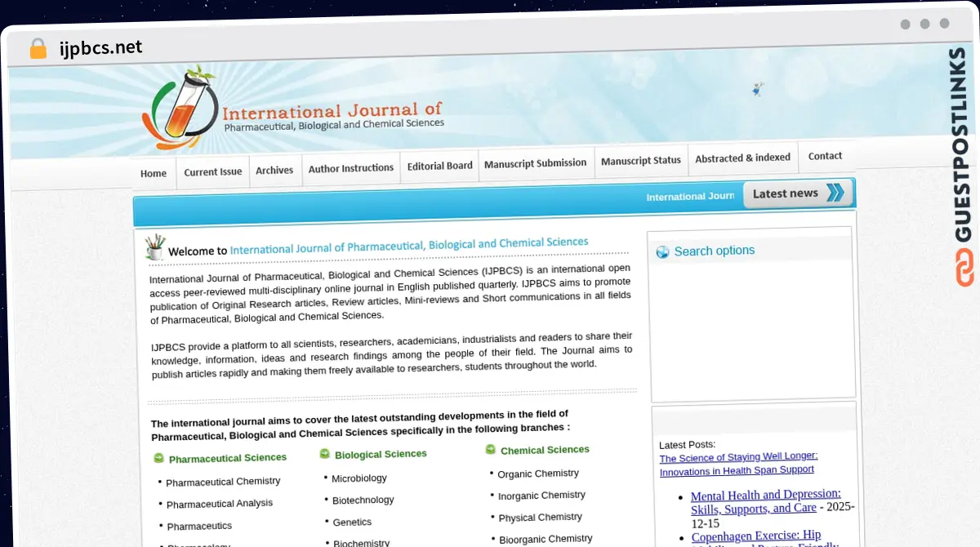Click the Organic Chemistry list item
The height and width of the screenshot is (547, 980).
pos(538,474)
